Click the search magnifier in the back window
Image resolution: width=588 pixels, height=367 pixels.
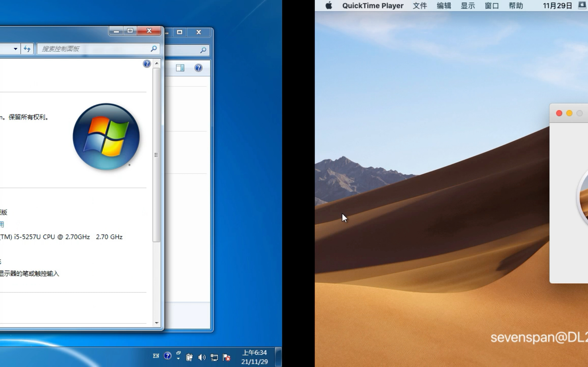tap(203, 50)
